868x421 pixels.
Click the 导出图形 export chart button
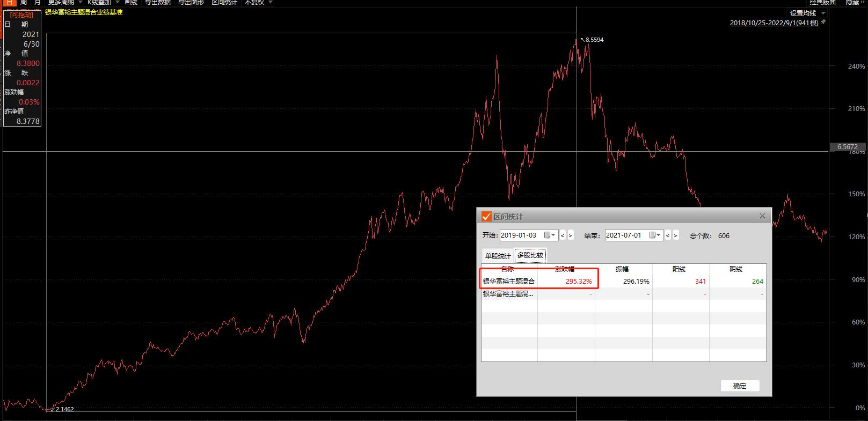191,3
